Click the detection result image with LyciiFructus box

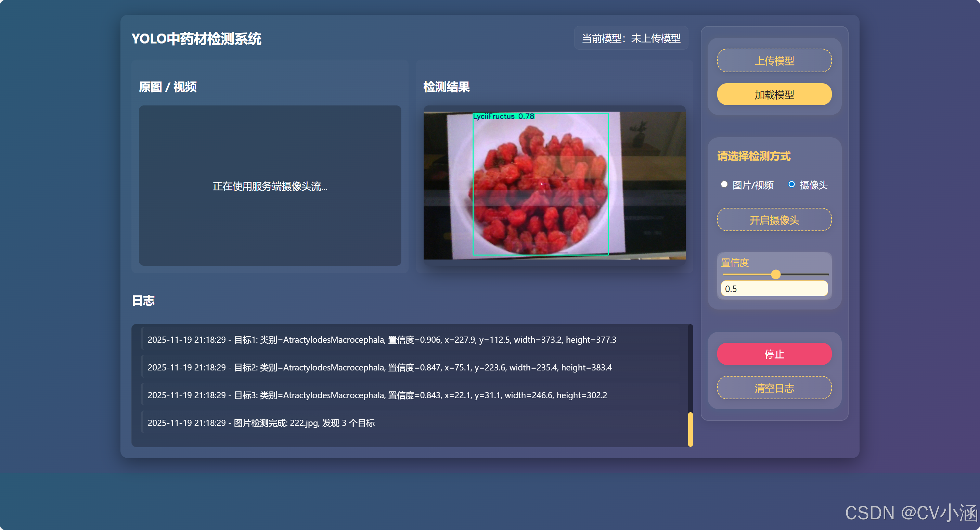[x=554, y=186]
